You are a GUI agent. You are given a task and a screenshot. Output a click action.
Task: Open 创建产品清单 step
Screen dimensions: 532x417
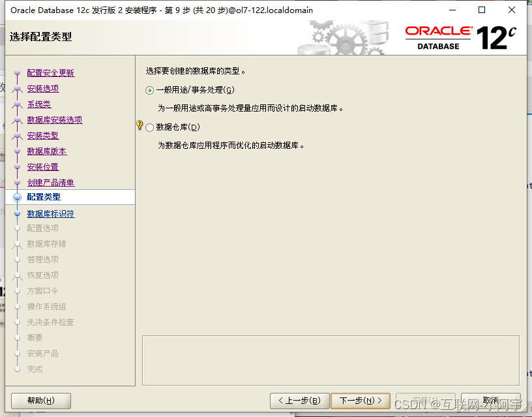[x=51, y=182]
